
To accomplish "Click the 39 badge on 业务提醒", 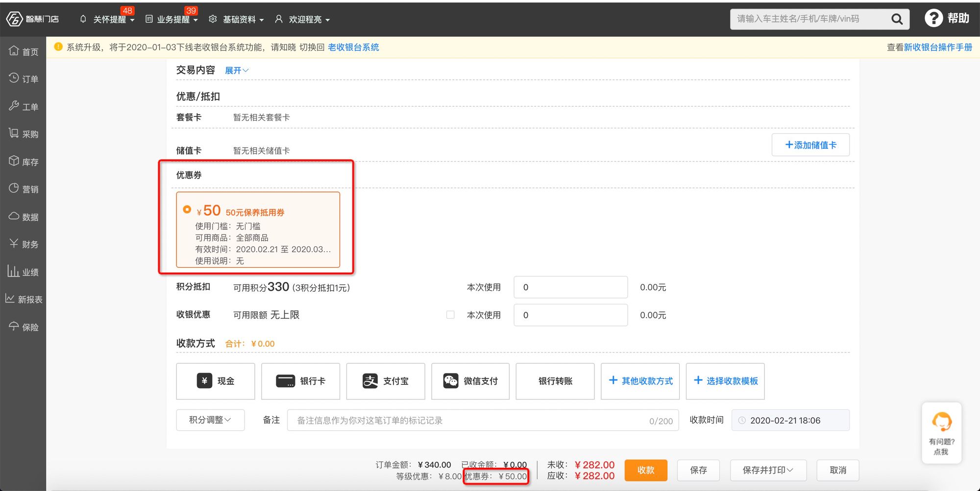I will click(x=191, y=10).
